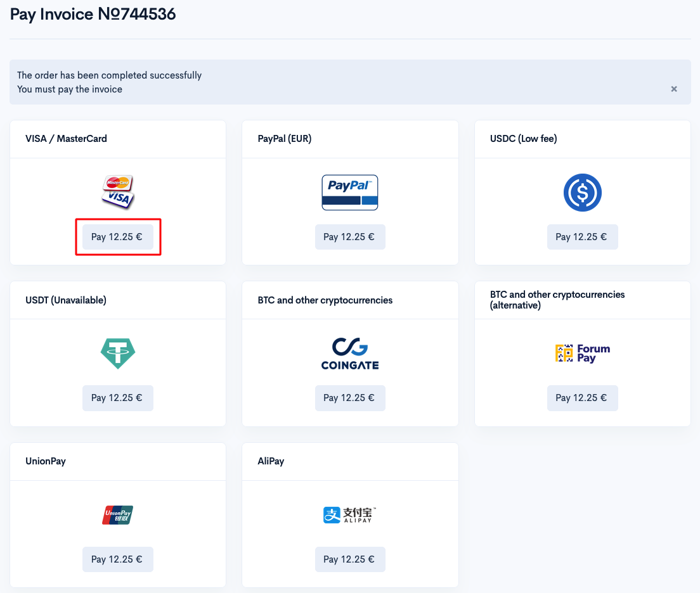Image resolution: width=700 pixels, height=593 pixels.
Task: Click the USDC coin logo
Action: click(582, 193)
